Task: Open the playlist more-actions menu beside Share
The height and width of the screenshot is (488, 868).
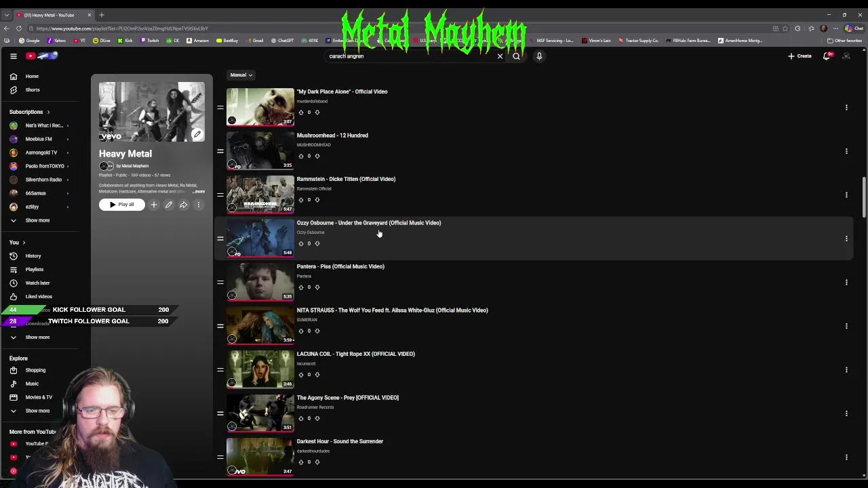Action: [199, 205]
